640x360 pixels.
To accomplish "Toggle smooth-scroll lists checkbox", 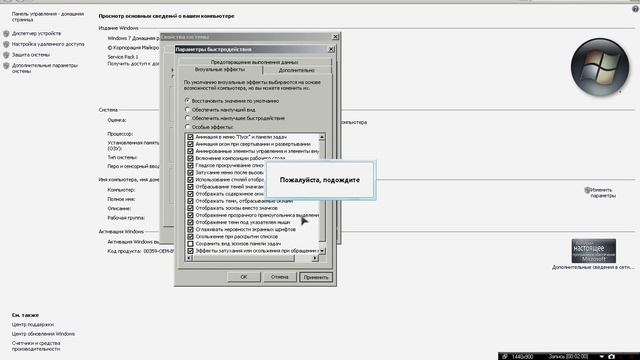I will (190, 165).
